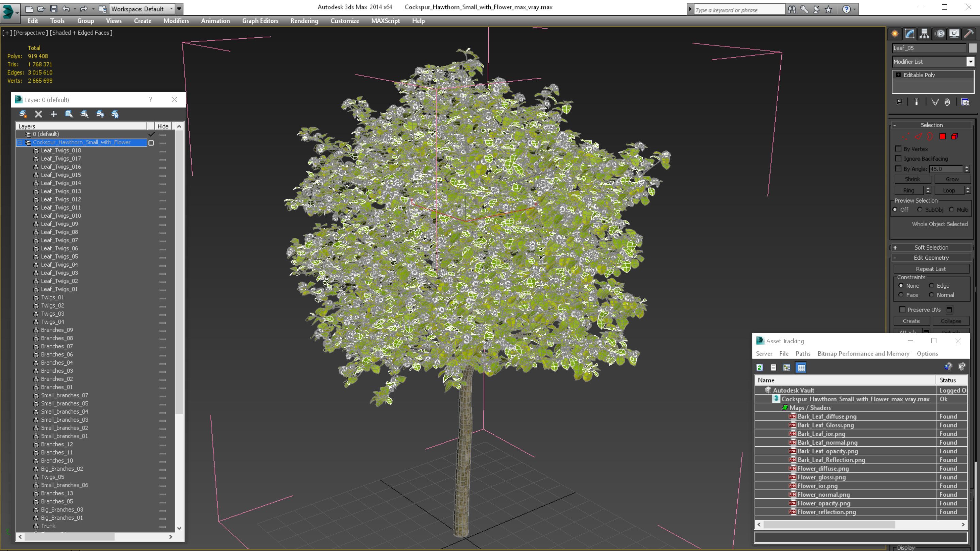Open the Modifier List dropdown
This screenshot has height=551, width=980.
pyautogui.click(x=970, y=62)
